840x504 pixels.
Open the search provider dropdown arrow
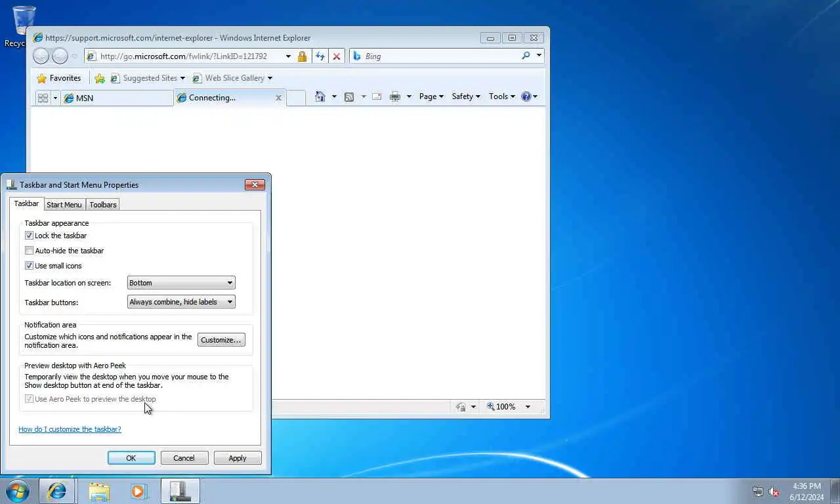(x=539, y=56)
